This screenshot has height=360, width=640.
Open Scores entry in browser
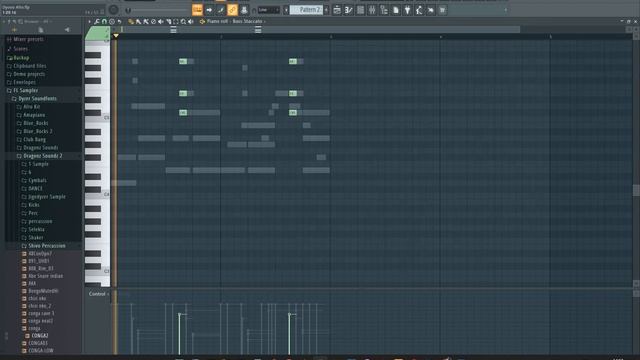coord(20,49)
